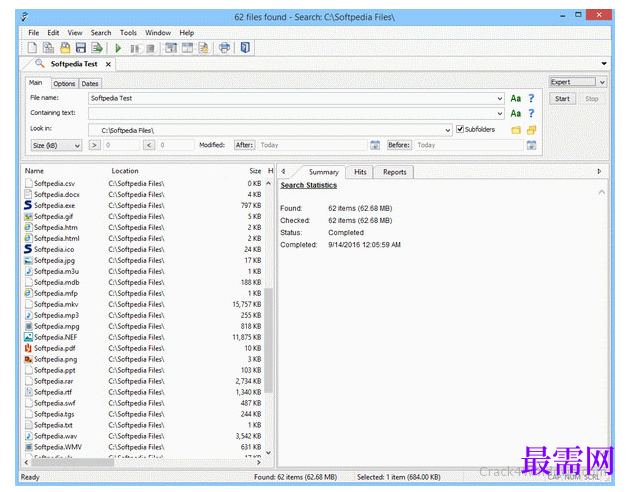Switch to the Reports tab
The height and width of the screenshot is (492, 633).
pyautogui.click(x=394, y=172)
